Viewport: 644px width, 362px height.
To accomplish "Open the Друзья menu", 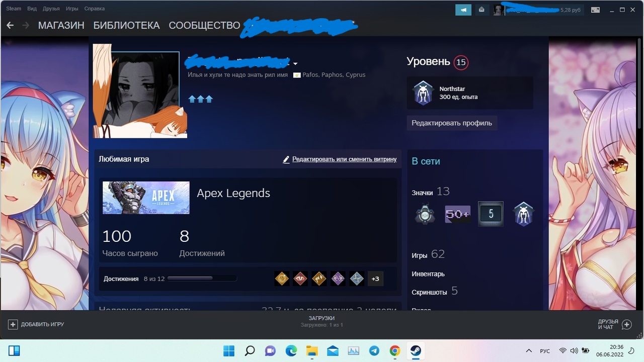I will [51, 9].
